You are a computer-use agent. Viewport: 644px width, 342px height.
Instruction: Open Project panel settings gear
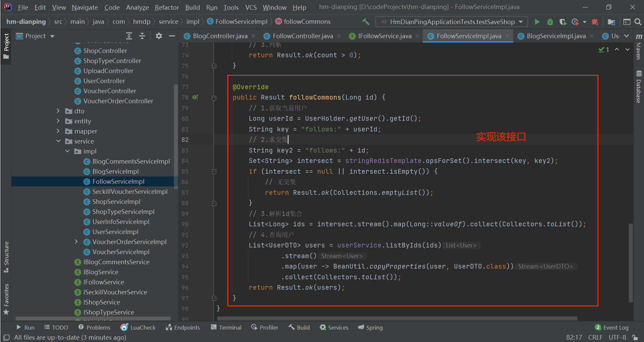[159, 36]
